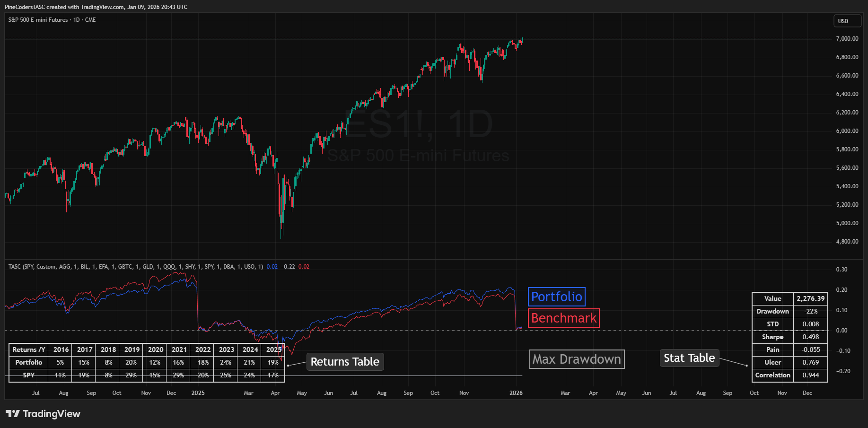The width and height of the screenshot is (868, 428).
Task: Click the Correlation value 0.944
Action: [x=811, y=375]
